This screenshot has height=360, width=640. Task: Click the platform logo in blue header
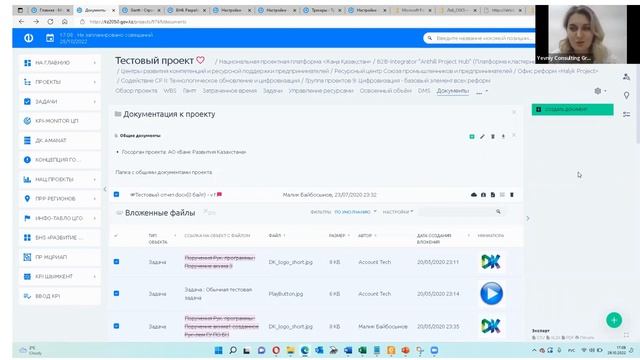29,38
